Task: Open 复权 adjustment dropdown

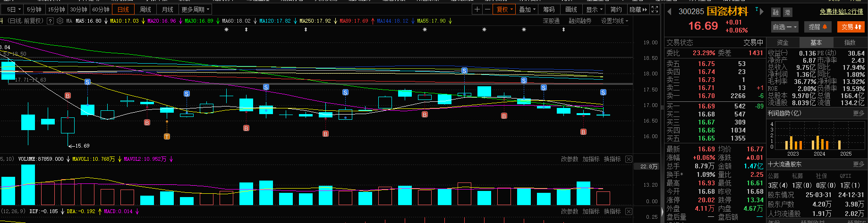Action: tap(504, 9)
